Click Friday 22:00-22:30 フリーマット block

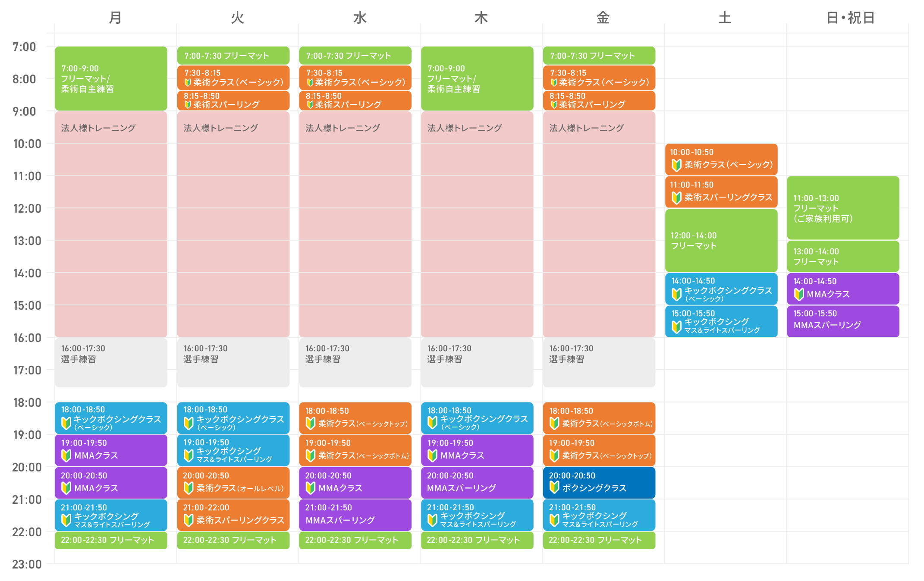(x=599, y=540)
